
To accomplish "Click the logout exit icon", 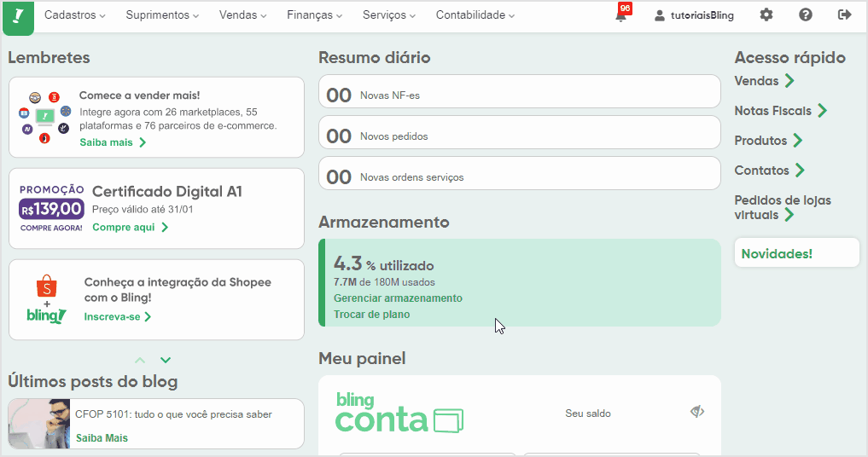I will click(844, 15).
